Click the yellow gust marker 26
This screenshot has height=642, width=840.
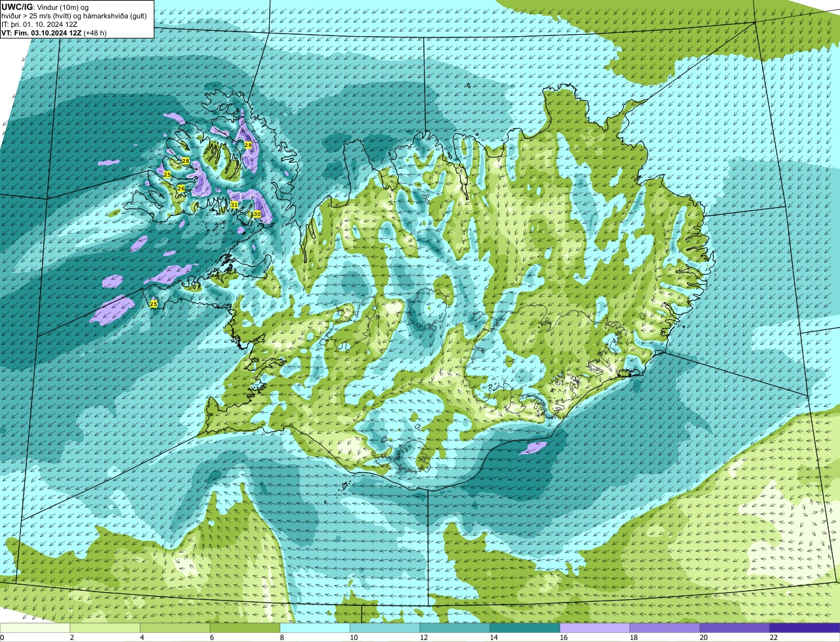pos(181,189)
